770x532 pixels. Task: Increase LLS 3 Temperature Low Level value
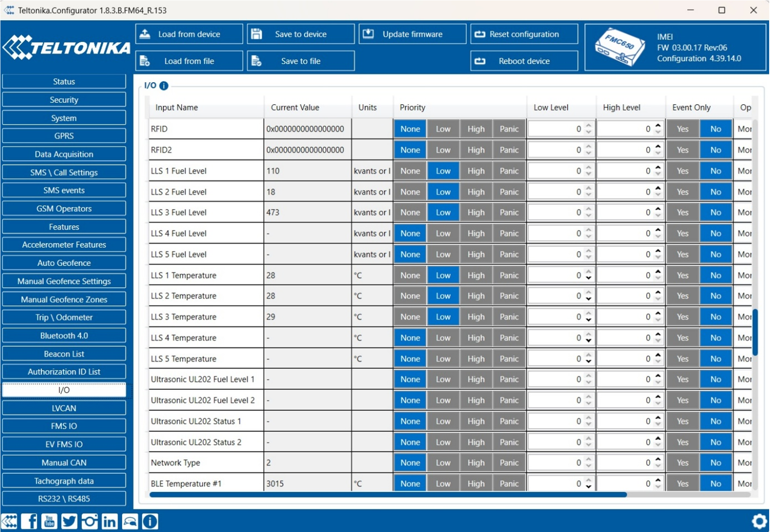[589, 313]
